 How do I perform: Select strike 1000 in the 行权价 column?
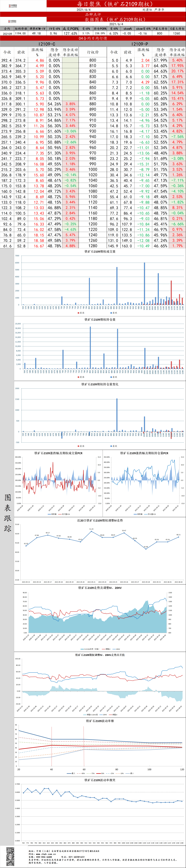(x=93, y=170)
